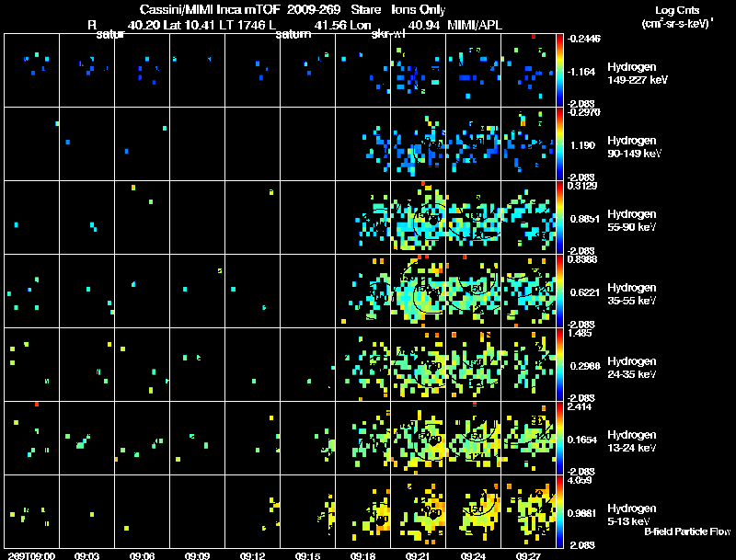Click the 1.485 color scale value
Screen dimensions: 736x560
(x=580, y=334)
